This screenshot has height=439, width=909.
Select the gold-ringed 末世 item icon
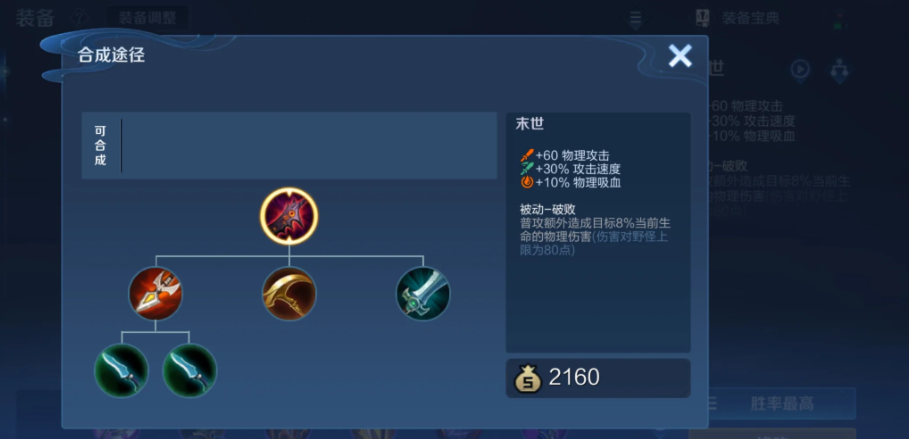[x=289, y=215]
